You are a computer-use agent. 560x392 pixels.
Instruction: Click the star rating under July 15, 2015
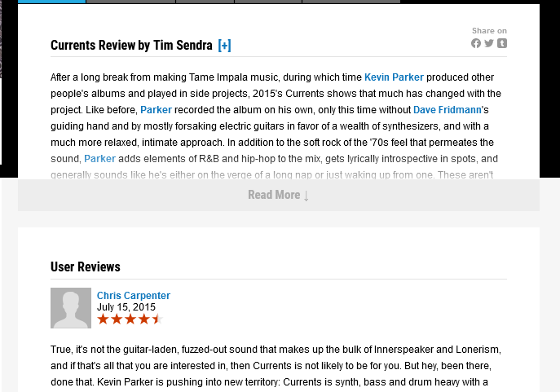130,319
